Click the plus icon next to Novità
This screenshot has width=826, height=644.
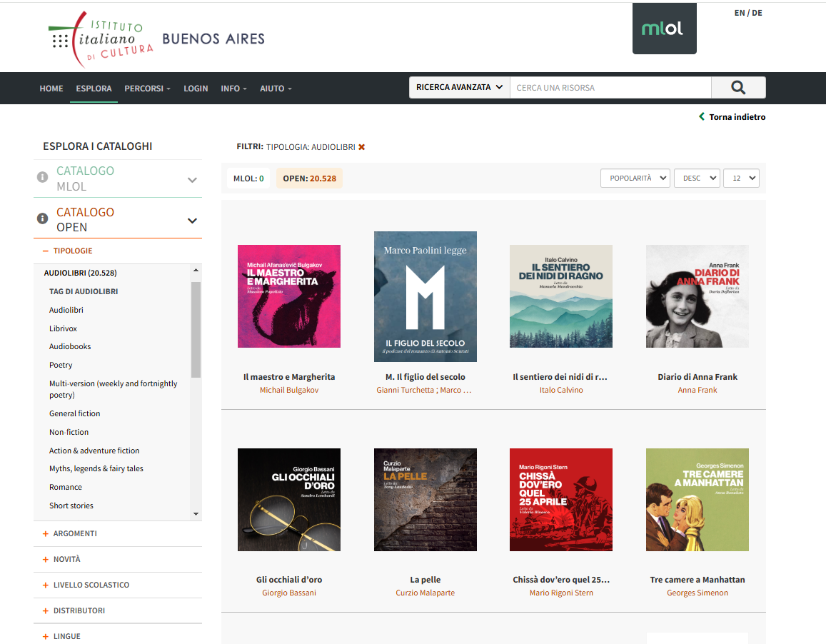[45, 560]
